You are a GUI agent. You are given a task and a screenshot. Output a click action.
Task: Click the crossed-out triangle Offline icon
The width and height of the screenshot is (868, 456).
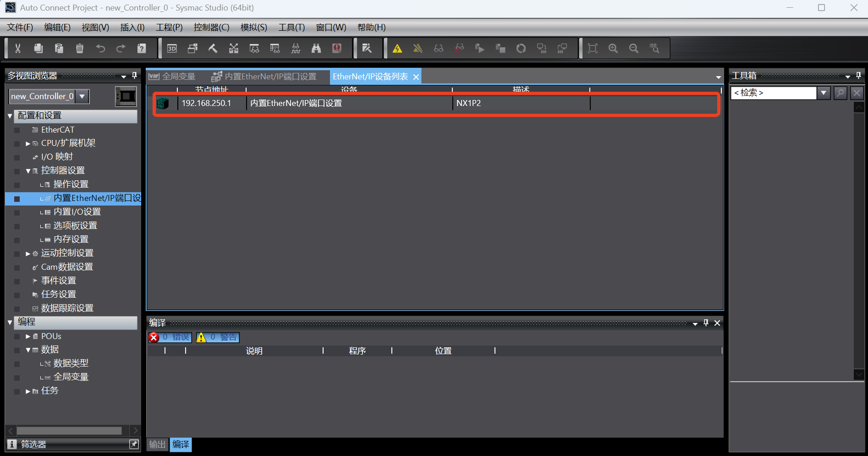pos(418,48)
